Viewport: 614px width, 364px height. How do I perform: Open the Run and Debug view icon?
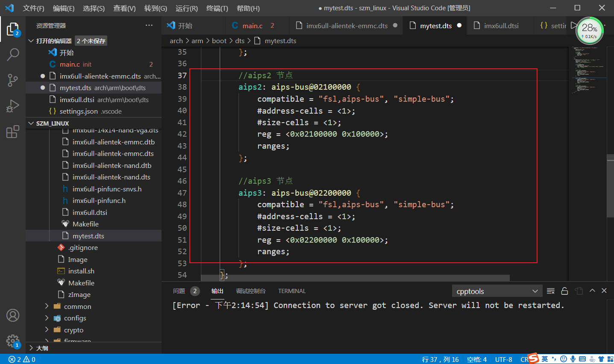[x=13, y=106]
